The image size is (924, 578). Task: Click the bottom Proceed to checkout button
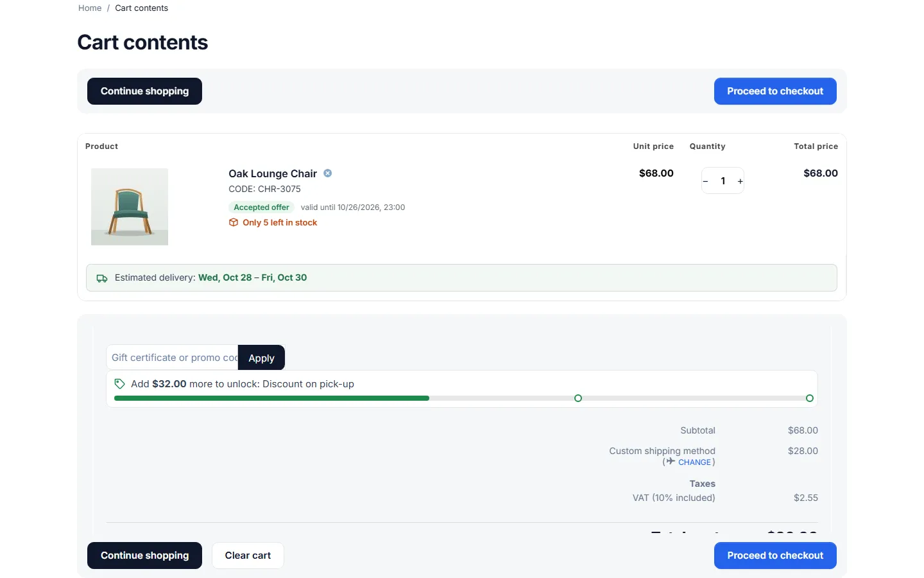coord(775,556)
